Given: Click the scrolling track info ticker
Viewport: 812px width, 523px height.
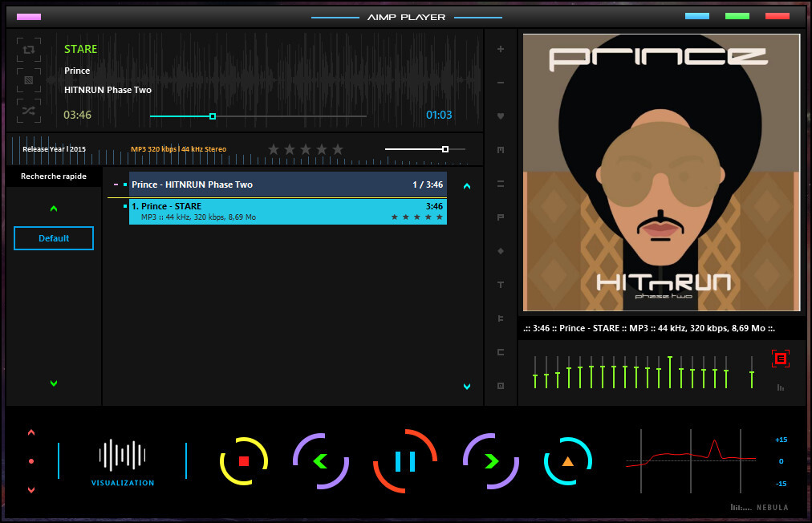Looking at the screenshot, I should click(x=649, y=328).
